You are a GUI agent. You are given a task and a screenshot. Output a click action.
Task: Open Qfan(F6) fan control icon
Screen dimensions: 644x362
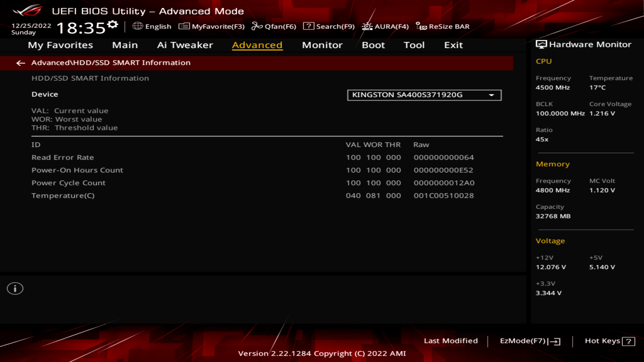coord(257,26)
